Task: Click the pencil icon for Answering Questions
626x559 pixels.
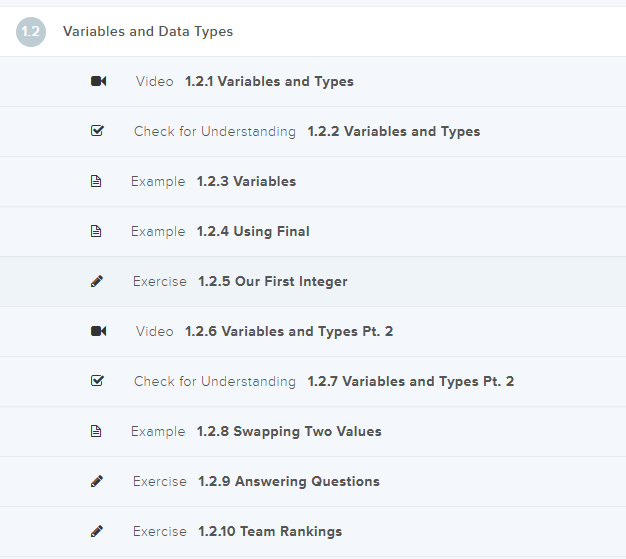Action: [97, 481]
